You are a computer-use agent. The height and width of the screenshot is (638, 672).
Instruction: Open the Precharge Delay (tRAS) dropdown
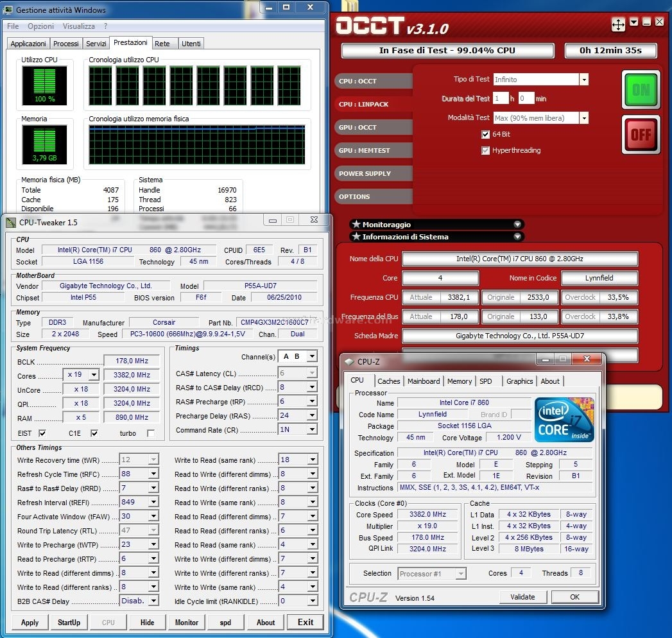coord(313,415)
